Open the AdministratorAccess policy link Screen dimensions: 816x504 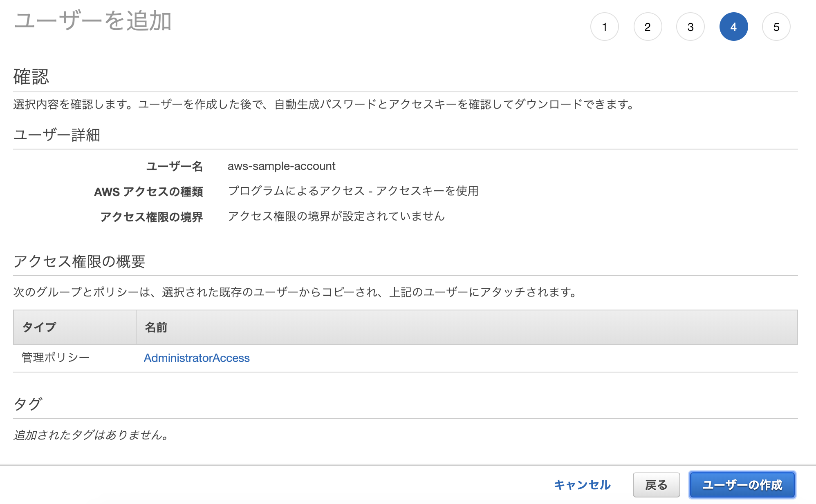[197, 358]
